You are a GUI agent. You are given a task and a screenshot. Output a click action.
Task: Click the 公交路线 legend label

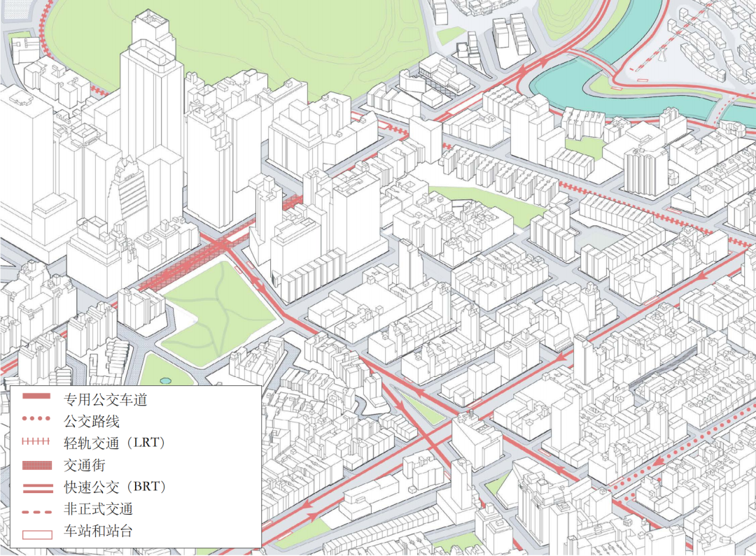[92, 422]
